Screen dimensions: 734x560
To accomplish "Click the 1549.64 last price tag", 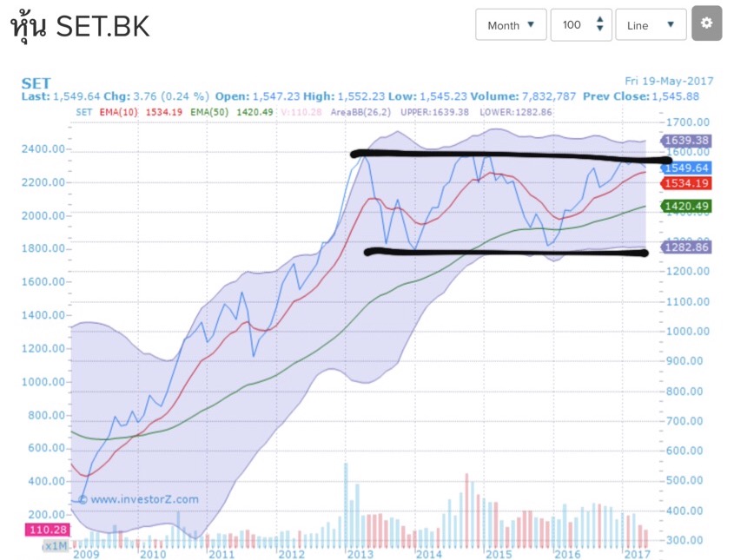I will tap(686, 168).
